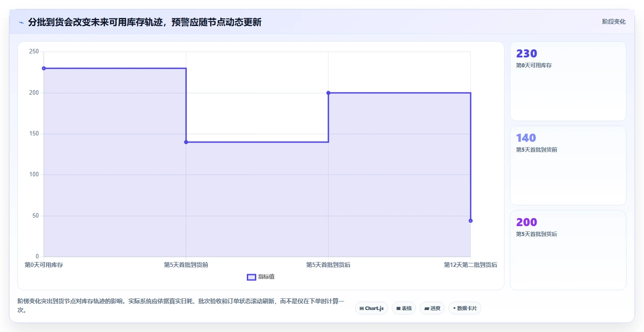Open the 140 第5天首批到货前 card

pyautogui.click(x=568, y=166)
